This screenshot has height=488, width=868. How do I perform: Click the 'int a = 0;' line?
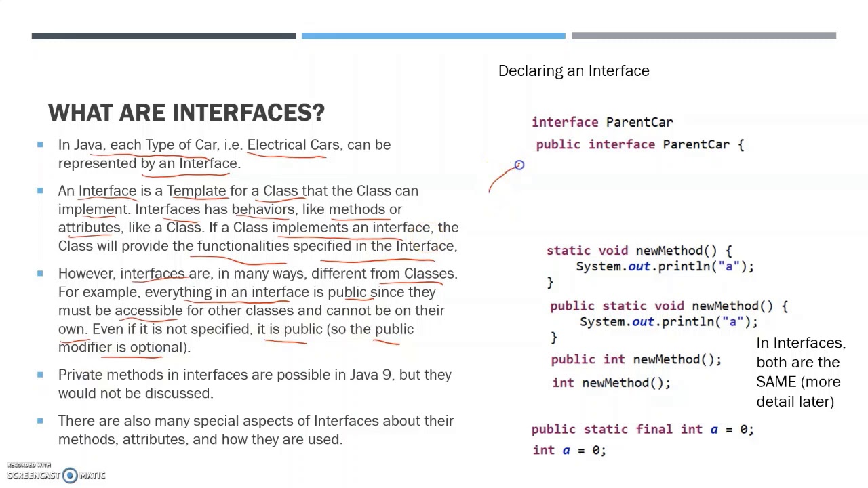569,450
